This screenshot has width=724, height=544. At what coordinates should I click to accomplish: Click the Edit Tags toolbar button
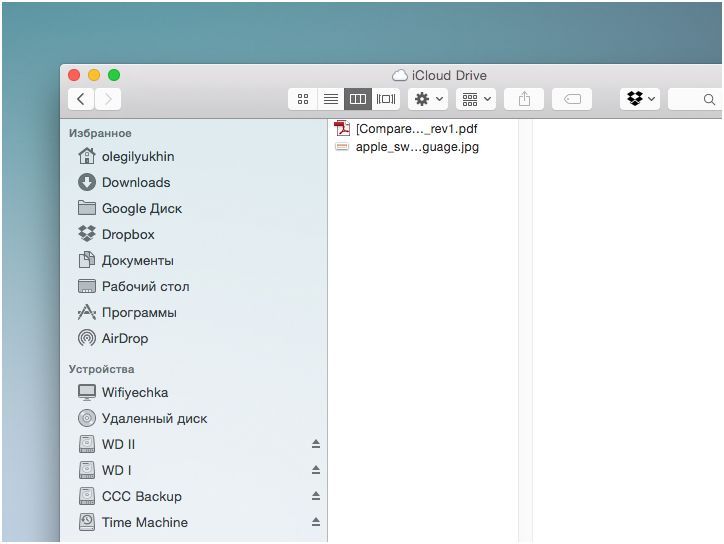click(572, 99)
